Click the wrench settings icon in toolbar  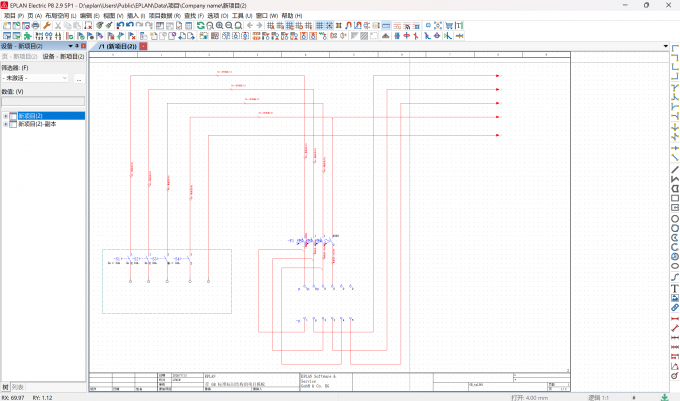click(46, 26)
